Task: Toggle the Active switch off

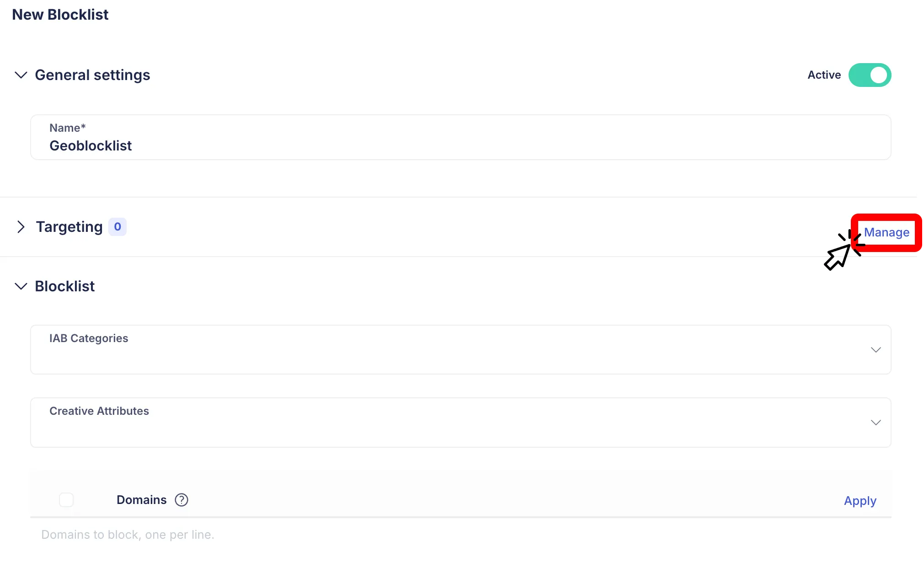Action: coord(870,75)
